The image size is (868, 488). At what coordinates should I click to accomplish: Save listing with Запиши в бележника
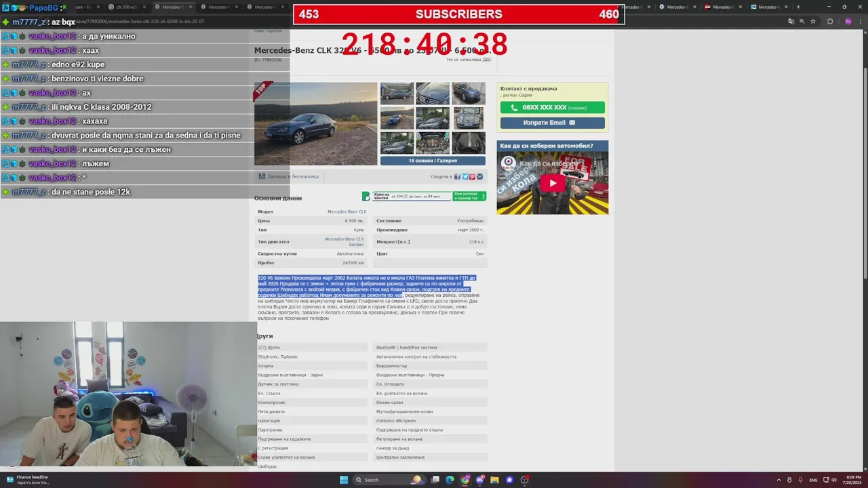tap(288, 176)
